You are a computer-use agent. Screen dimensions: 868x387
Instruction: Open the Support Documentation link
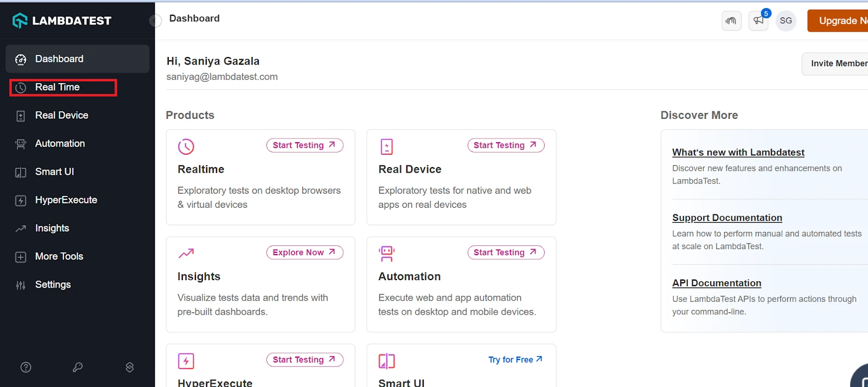click(727, 218)
